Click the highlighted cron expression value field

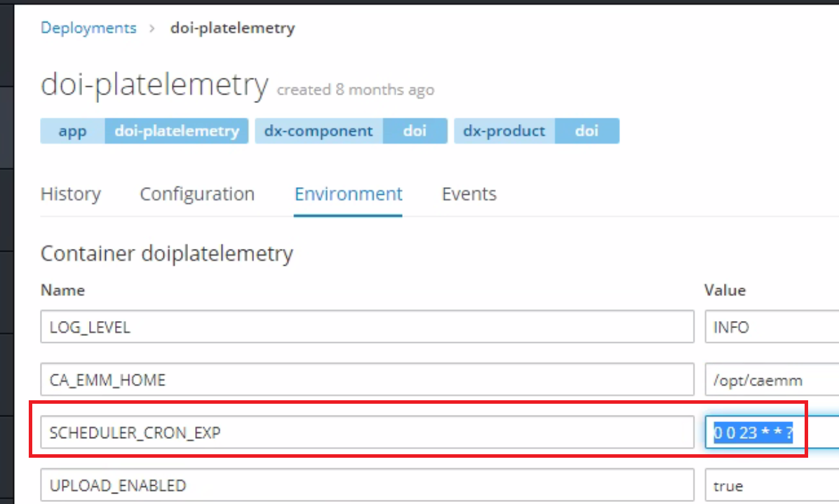[772, 432]
